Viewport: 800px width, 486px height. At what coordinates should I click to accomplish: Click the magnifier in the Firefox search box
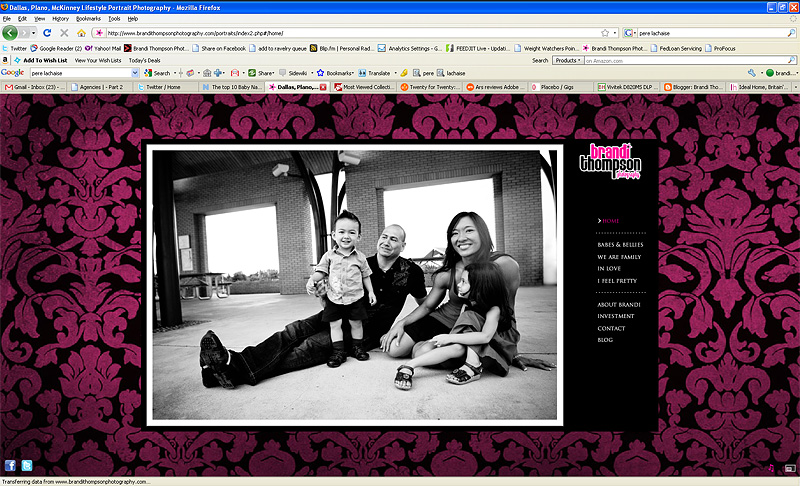point(791,33)
